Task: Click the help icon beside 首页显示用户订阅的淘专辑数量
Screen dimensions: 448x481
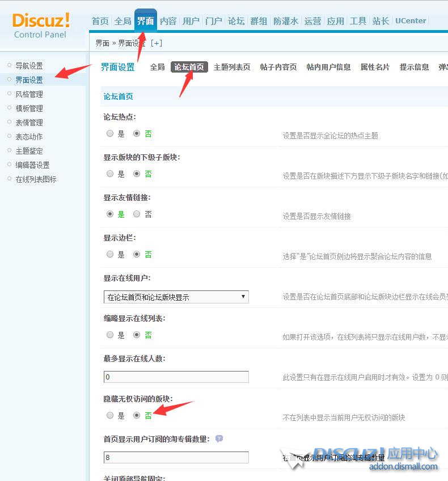Action: [x=219, y=438]
